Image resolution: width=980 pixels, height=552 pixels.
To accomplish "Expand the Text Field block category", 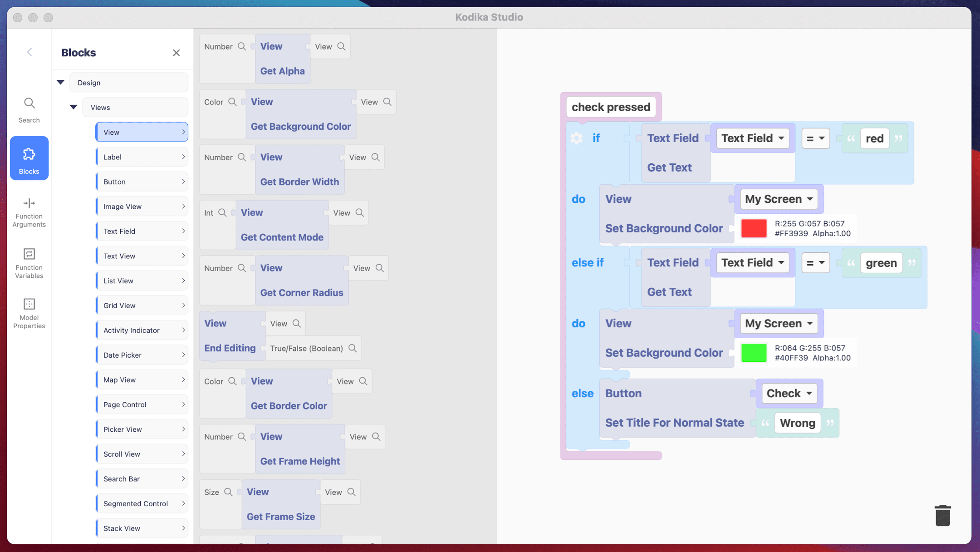I will (x=142, y=231).
